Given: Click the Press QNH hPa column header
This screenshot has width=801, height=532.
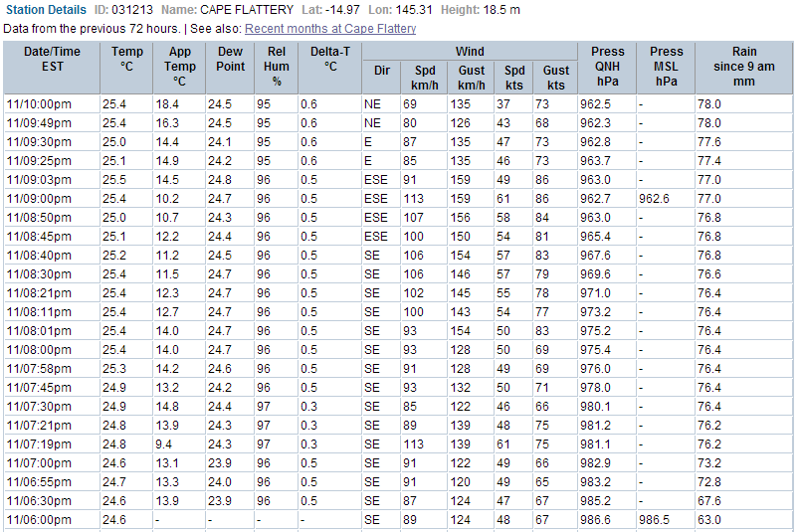Looking at the screenshot, I should 607,67.
